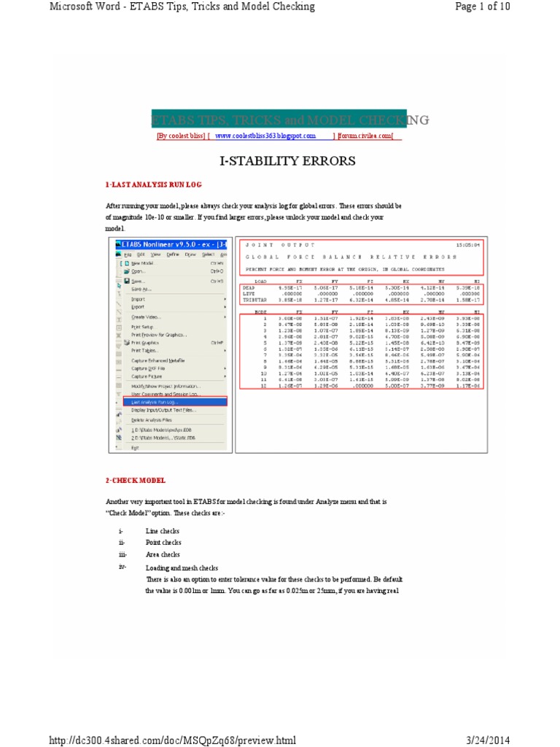Image resolution: width=560 pixels, height=747 pixels.
Task: Open the Draw menu in ETABS
Action: [x=190, y=255]
